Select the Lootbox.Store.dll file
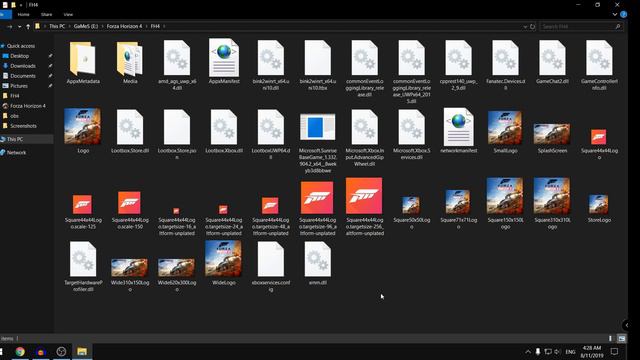640x360 pixels. point(130,131)
